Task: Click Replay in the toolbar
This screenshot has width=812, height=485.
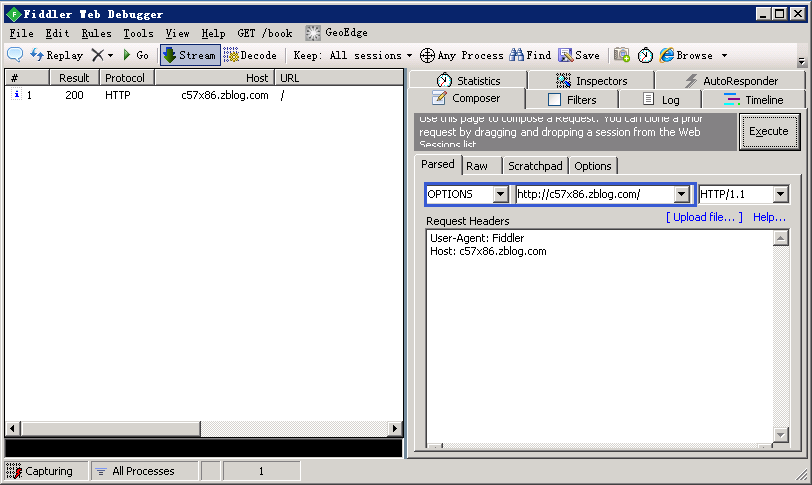Action: pyautogui.click(x=56, y=55)
